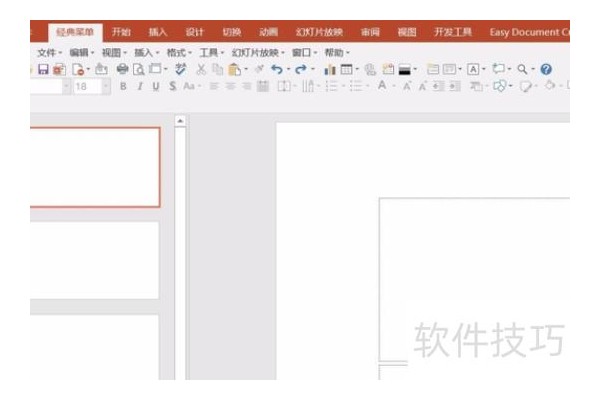This screenshot has width=600, height=400.
Task: Switch to the 开发工具 ribbon tab
Action: coord(453,32)
